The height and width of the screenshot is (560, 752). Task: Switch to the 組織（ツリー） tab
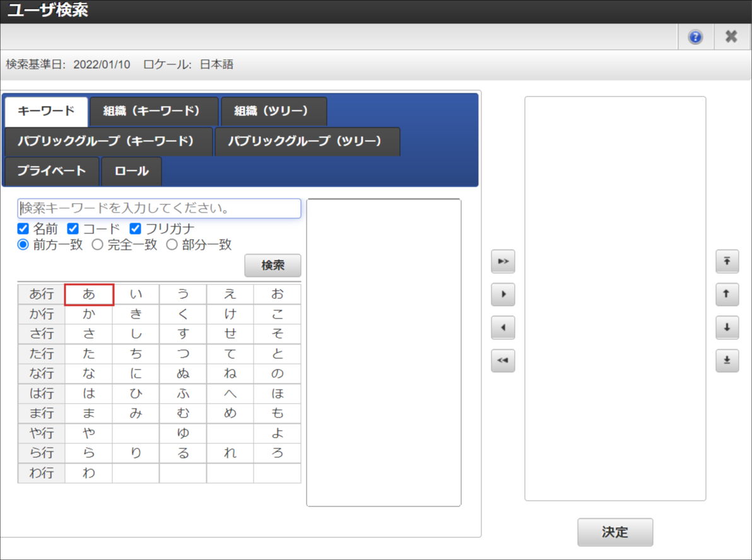(273, 112)
